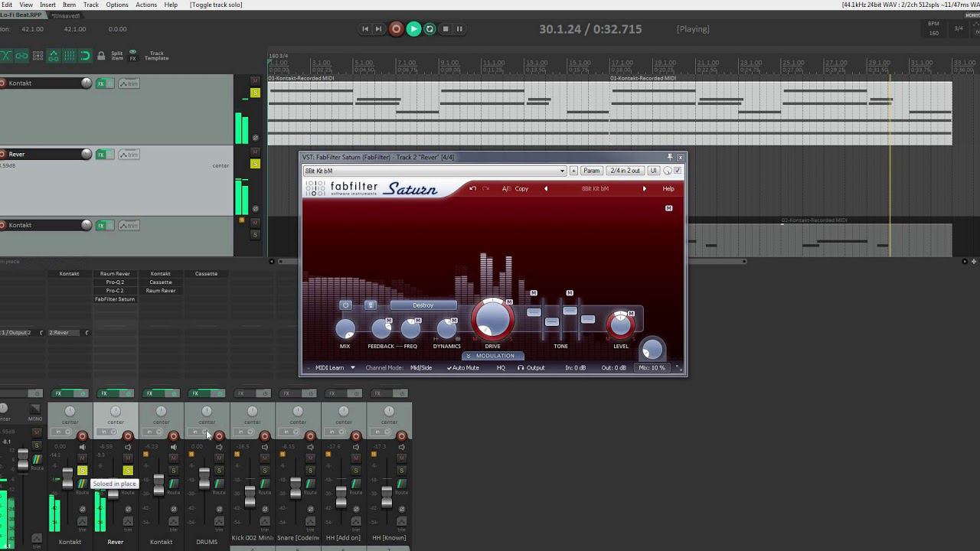Toggle the grid lines icon in toolbar

(x=69, y=56)
